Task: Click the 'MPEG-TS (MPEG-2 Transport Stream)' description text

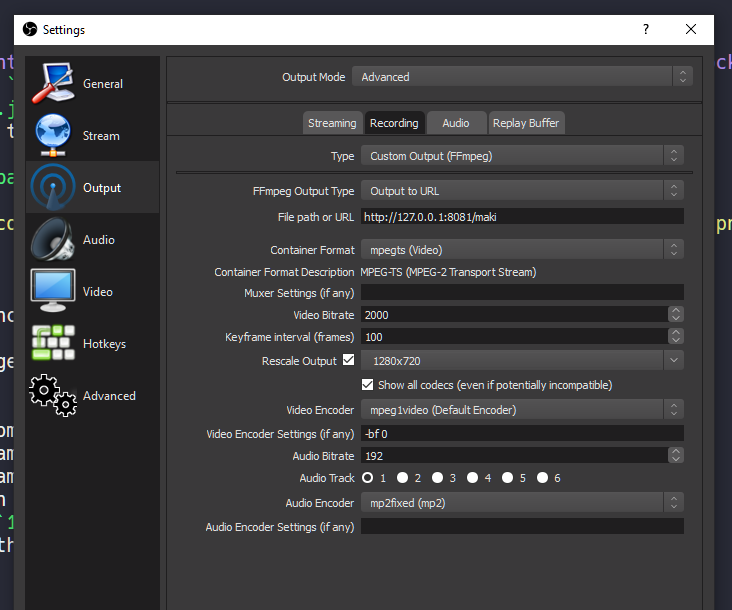Action: (x=448, y=272)
